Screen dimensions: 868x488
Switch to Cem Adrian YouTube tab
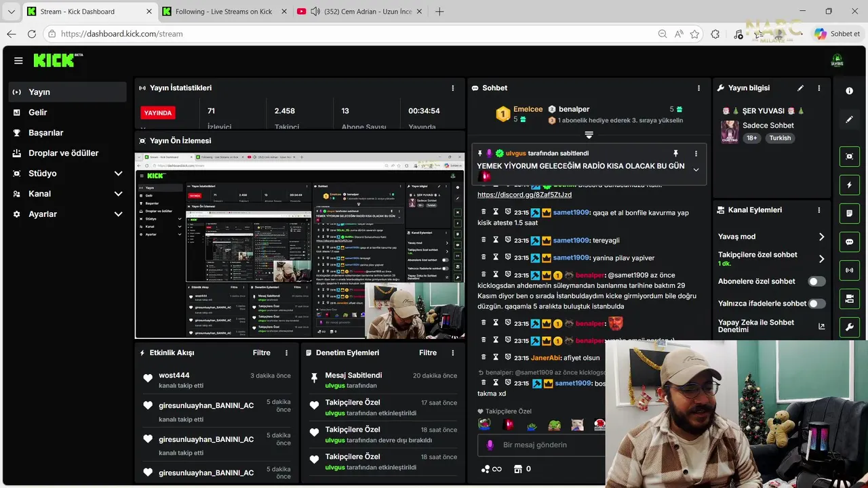[359, 12]
